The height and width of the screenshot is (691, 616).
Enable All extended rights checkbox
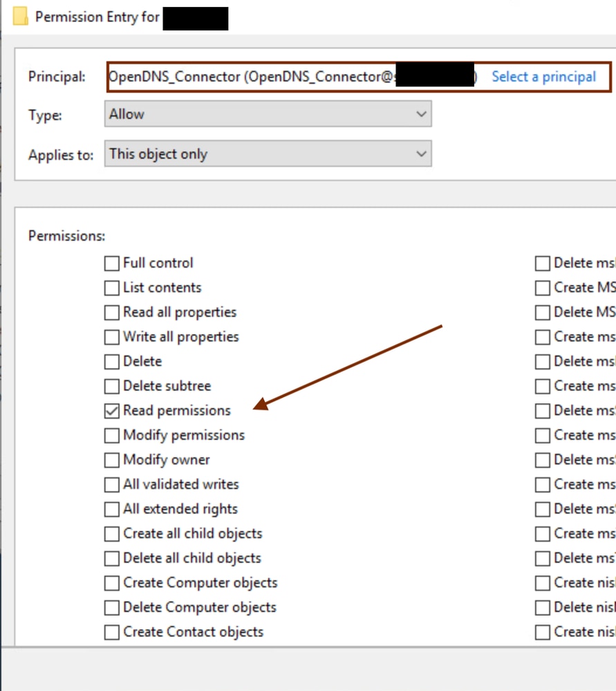pos(112,510)
